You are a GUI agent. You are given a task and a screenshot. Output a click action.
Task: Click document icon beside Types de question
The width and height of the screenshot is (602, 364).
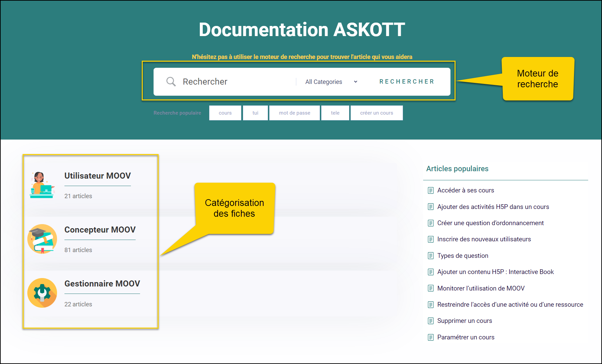[x=431, y=256]
